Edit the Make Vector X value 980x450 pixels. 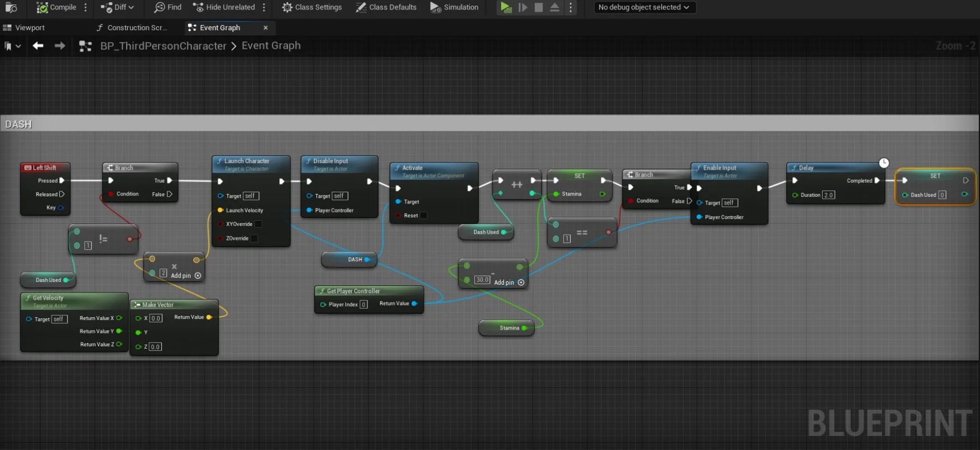(156, 318)
